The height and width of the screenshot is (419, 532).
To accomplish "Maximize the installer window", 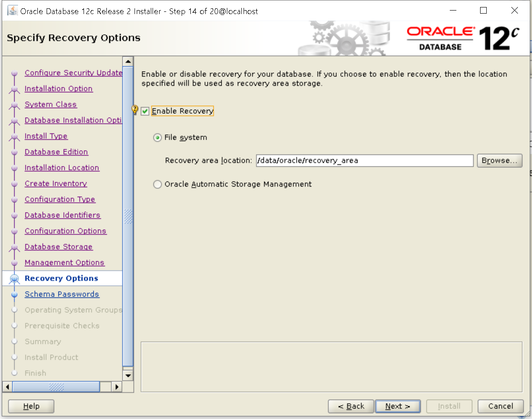I will pos(484,11).
